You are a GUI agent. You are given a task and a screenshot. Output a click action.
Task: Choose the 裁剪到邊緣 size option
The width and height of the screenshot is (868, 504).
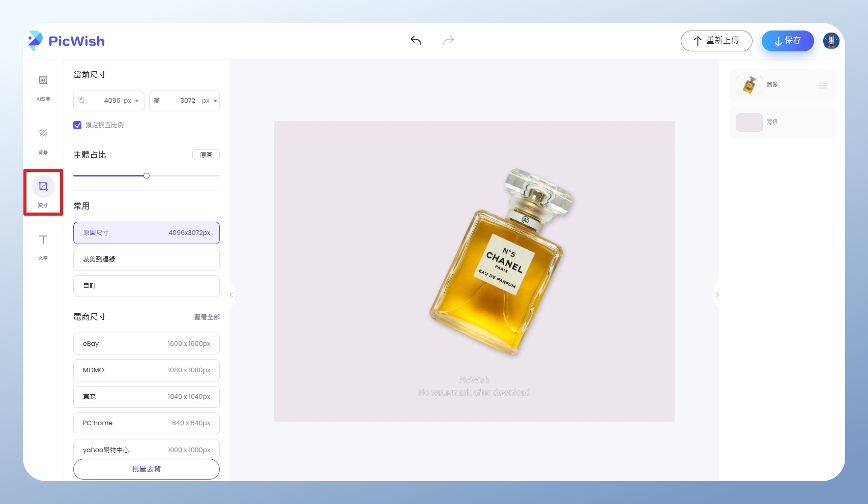(146, 259)
